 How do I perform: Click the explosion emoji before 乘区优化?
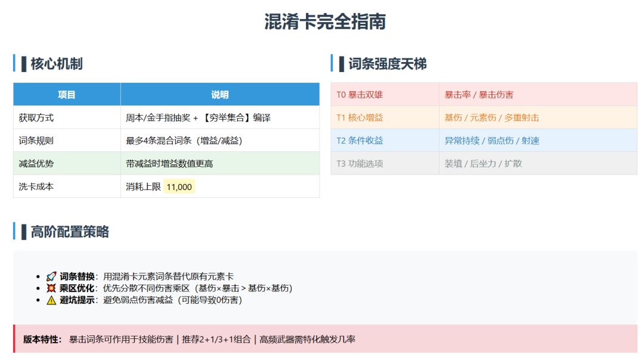51,288
